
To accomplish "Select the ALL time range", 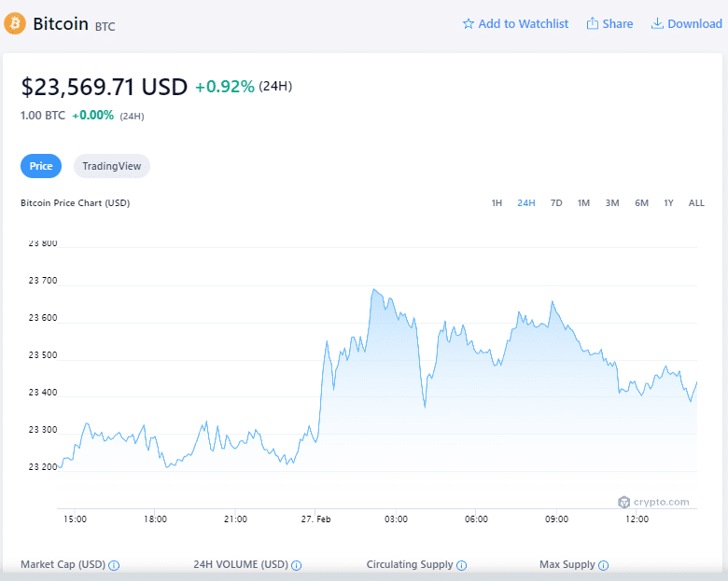I will pos(696,202).
